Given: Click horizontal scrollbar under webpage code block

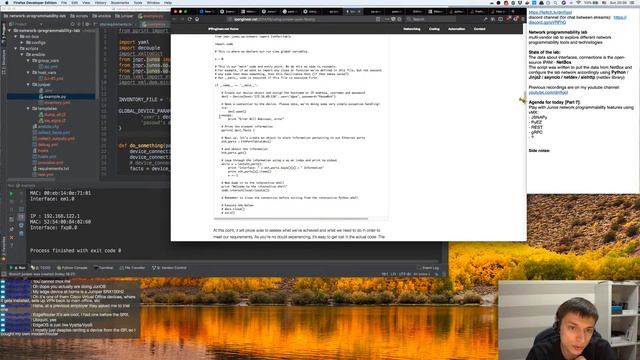Looking at the screenshot, I should (291, 219).
